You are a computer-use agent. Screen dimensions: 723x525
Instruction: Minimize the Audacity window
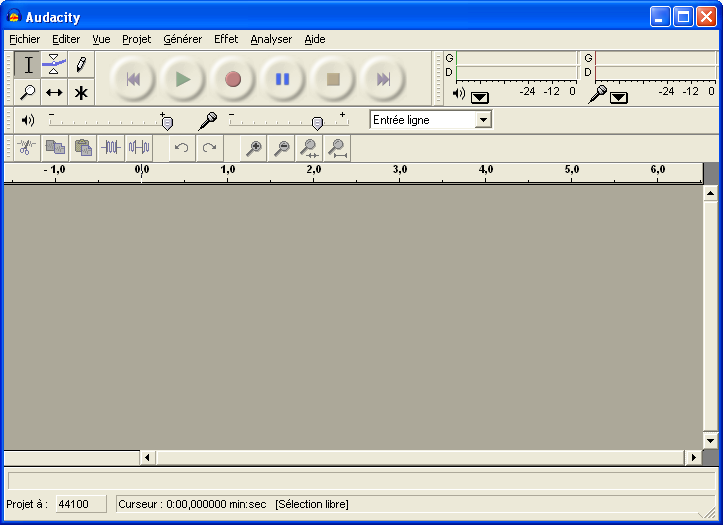(x=660, y=17)
